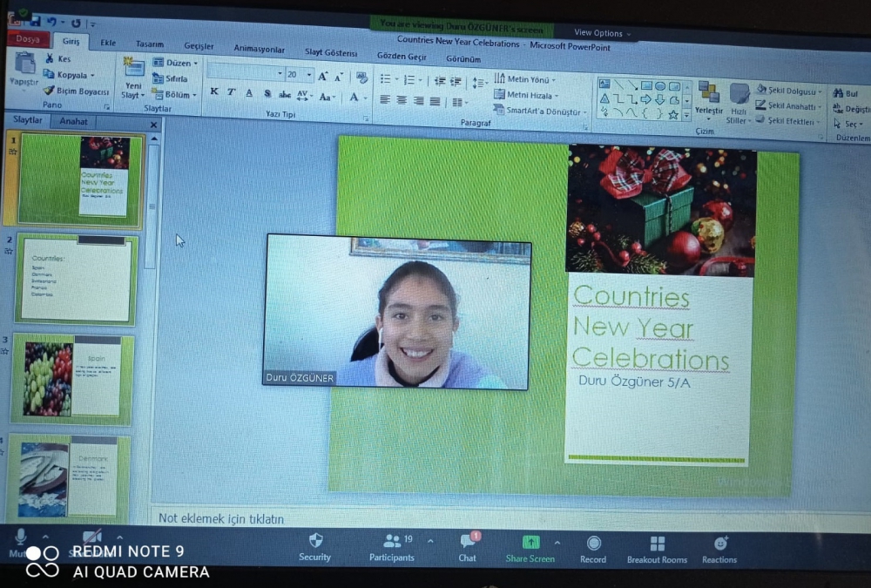Open the Zoom Chat panel

pyautogui.click(x=468, y=548)
